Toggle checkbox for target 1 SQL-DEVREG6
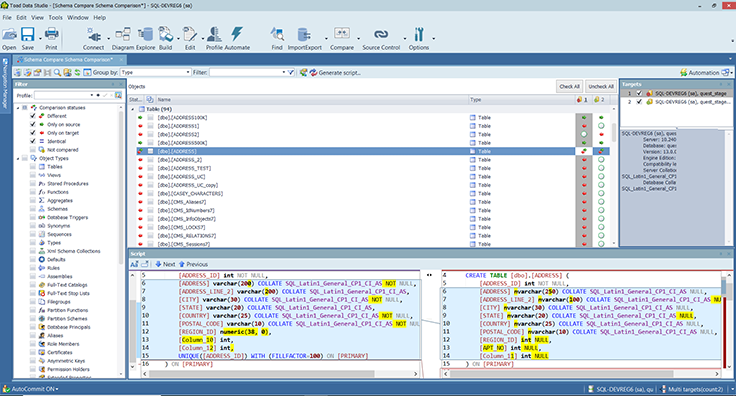The width and height of the screenshot is (736, 396). 639,93
